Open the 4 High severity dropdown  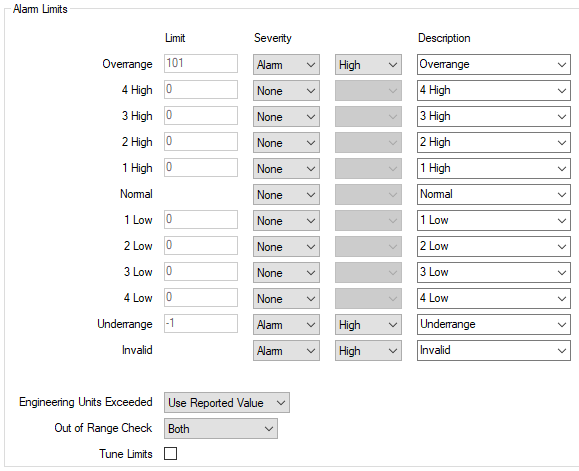[x=286, y=91]
